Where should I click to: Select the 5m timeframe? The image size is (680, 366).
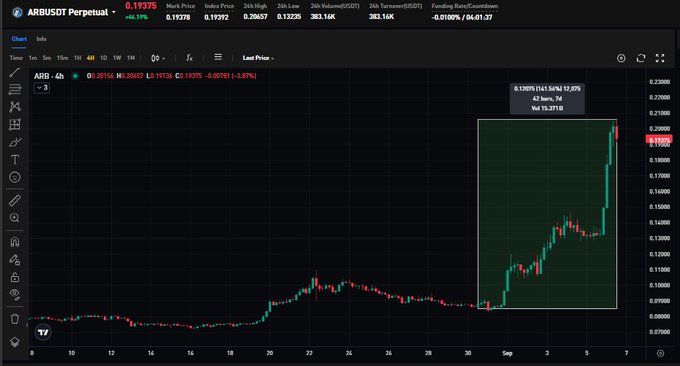(x=47, y=58)
